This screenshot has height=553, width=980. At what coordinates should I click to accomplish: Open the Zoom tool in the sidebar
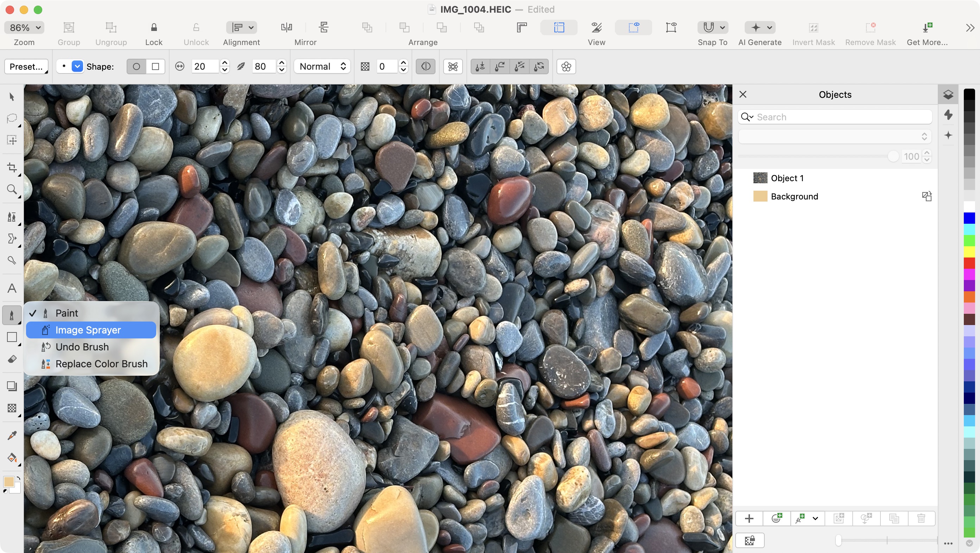tap(11, 189)
